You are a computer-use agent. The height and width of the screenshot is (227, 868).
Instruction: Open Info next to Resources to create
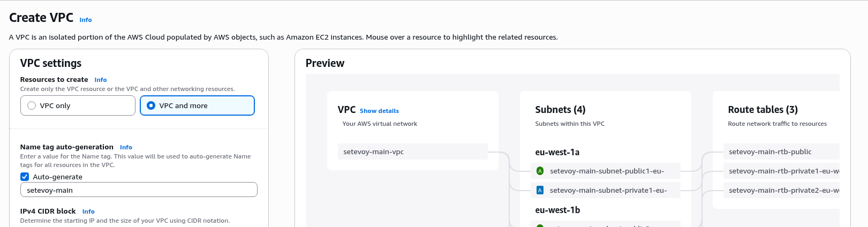[x=101, y=80]
